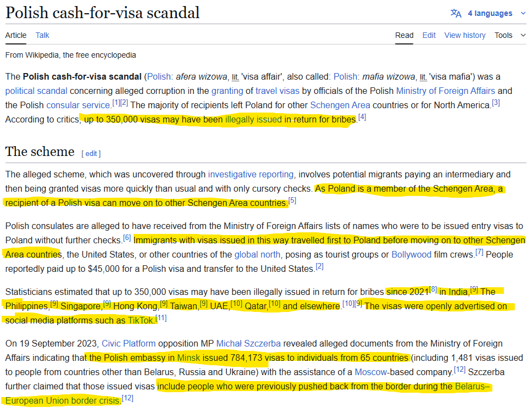The image size is (532, 413).
Task: Open the consular service link
Action: [78, 105]
